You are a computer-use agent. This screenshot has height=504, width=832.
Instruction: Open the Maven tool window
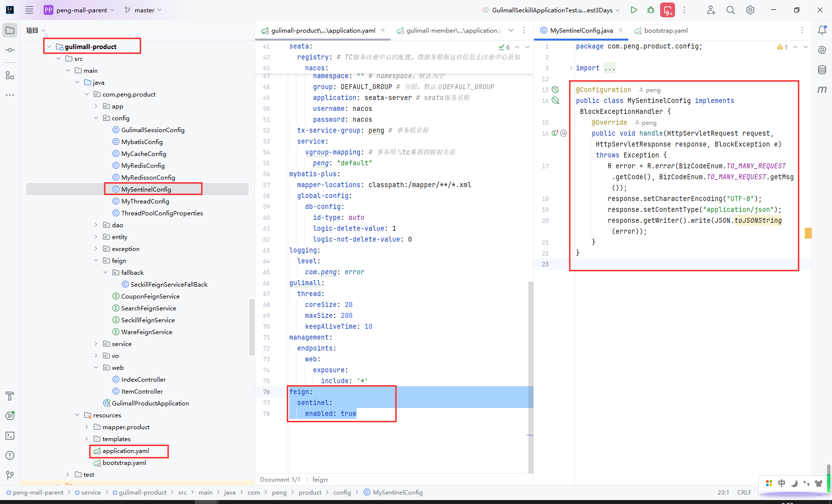pyautogui.click(x=822, y=90)
